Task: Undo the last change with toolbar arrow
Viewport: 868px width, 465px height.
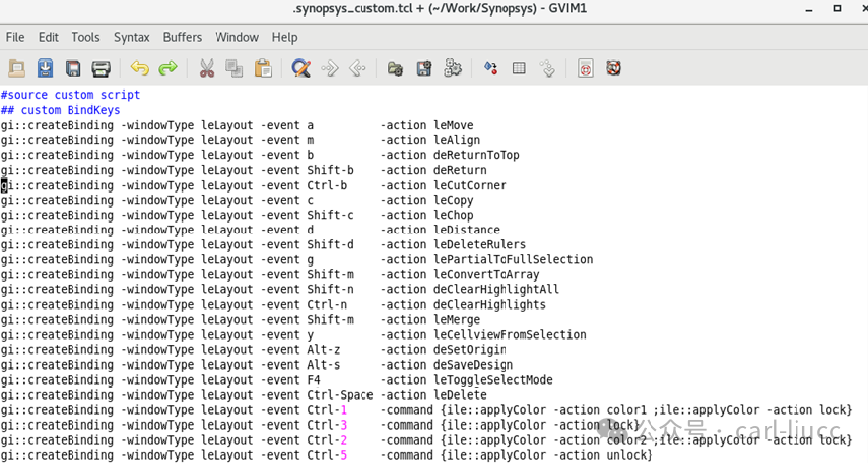Action: coord(139,69)
